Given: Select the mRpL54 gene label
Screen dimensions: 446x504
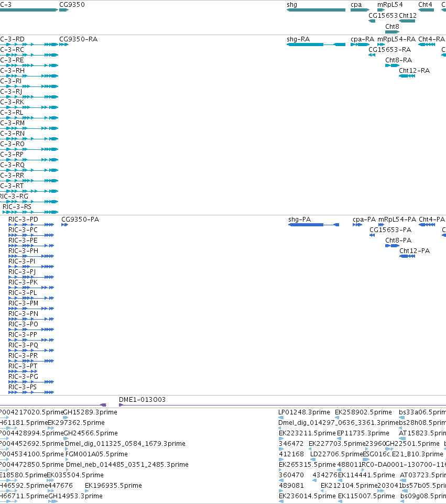Looking at the screenshot, I should point(390,5).
